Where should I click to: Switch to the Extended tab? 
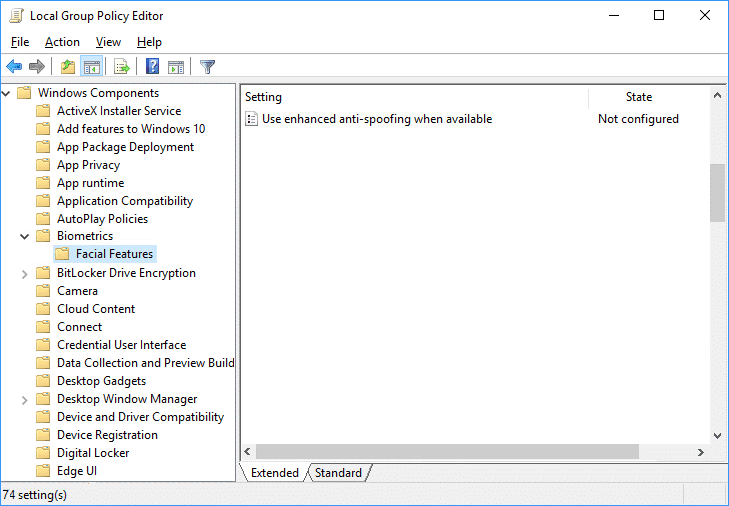[x=275, y=473]
